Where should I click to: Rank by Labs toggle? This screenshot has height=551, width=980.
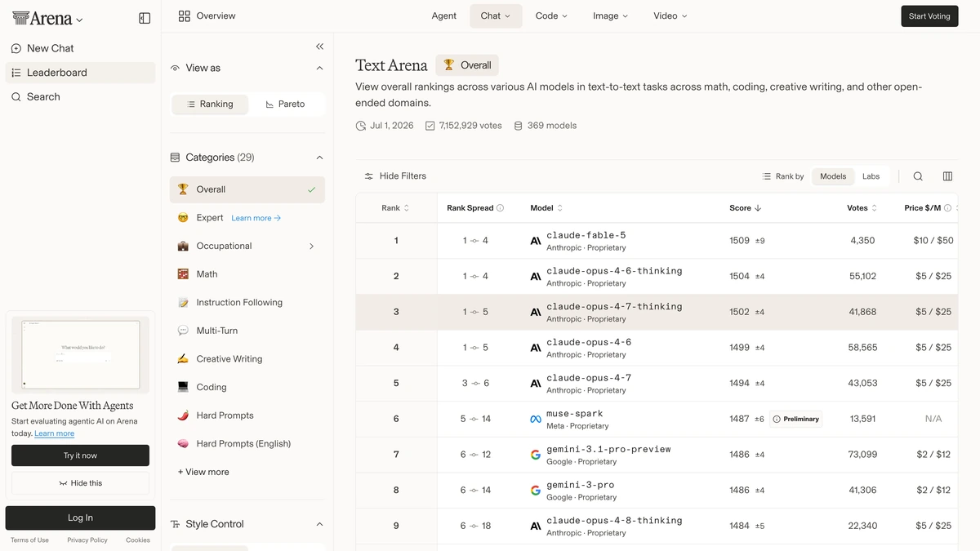(x=871, y=176)
